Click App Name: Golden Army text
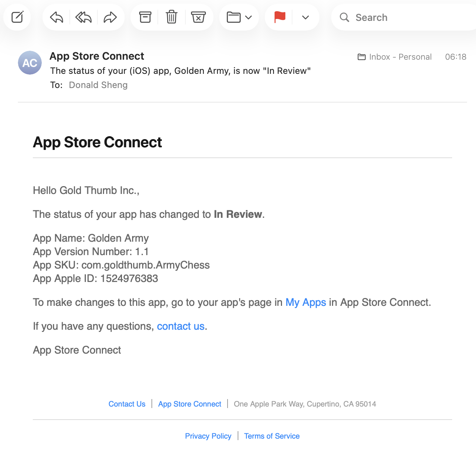Image resolution: width=476 pixels, height=461 pixels. [x=91, y=238]
